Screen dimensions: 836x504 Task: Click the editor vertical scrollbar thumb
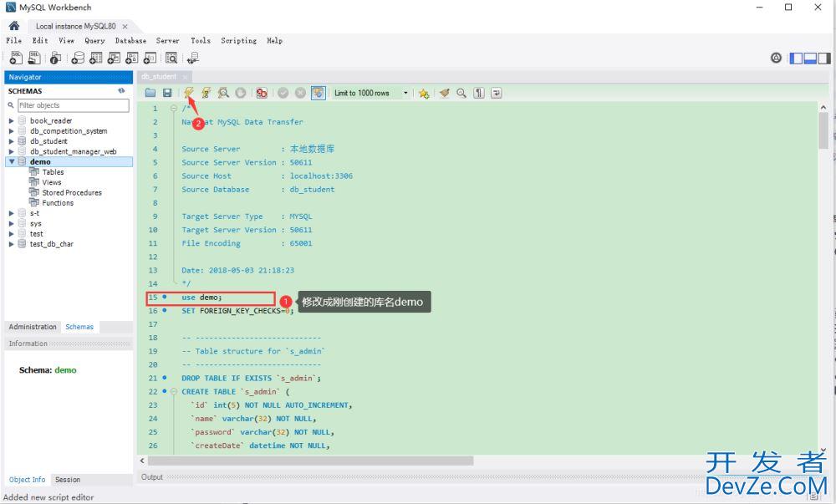(823, 131)
